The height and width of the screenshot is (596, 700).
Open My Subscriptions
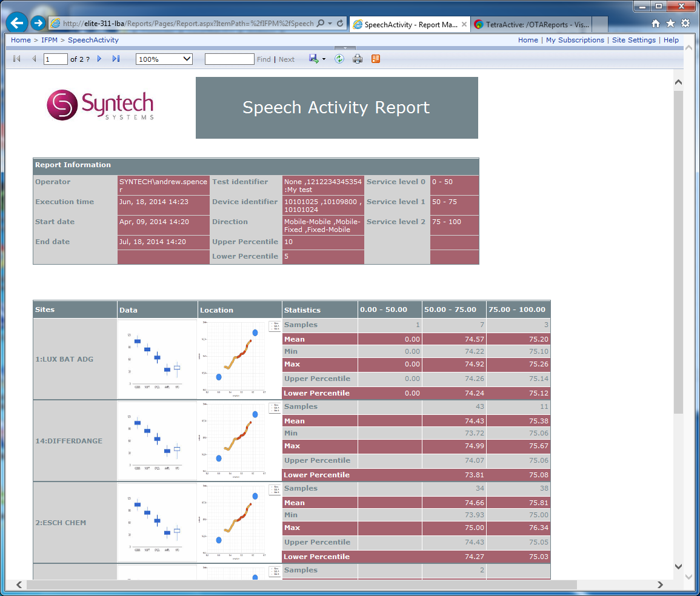point(575,40)
